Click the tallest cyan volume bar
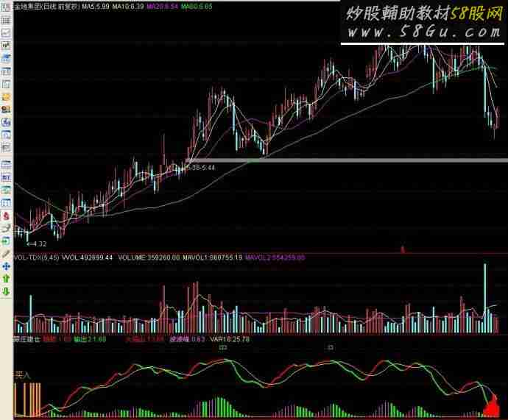This screenshot has width=508, height=420. [x=485, y=299]
